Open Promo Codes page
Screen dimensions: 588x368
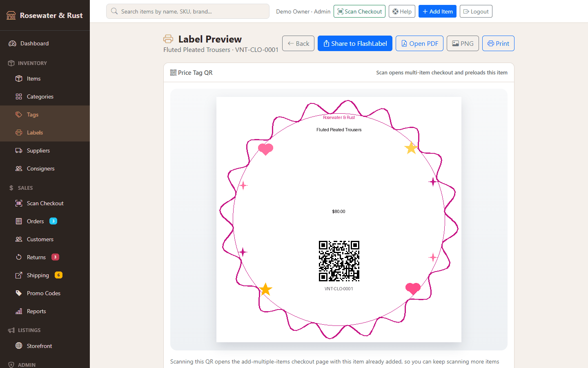pyautogui.click(x=45, y=293)
